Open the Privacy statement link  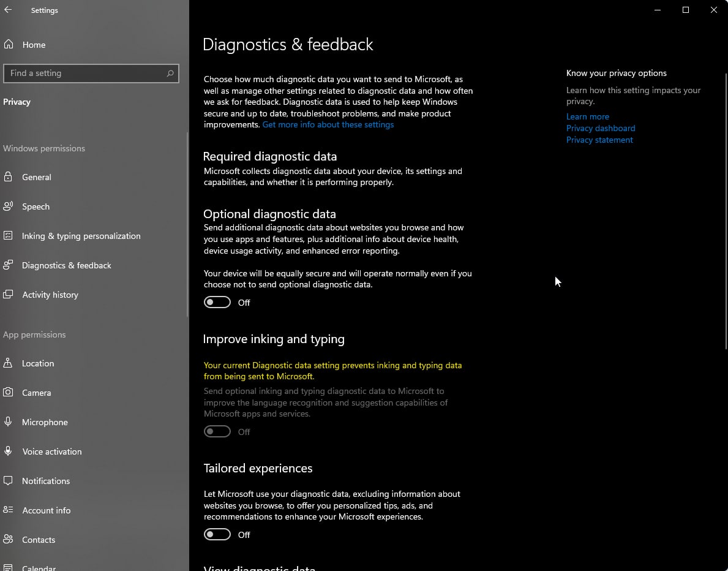(599, 140)
